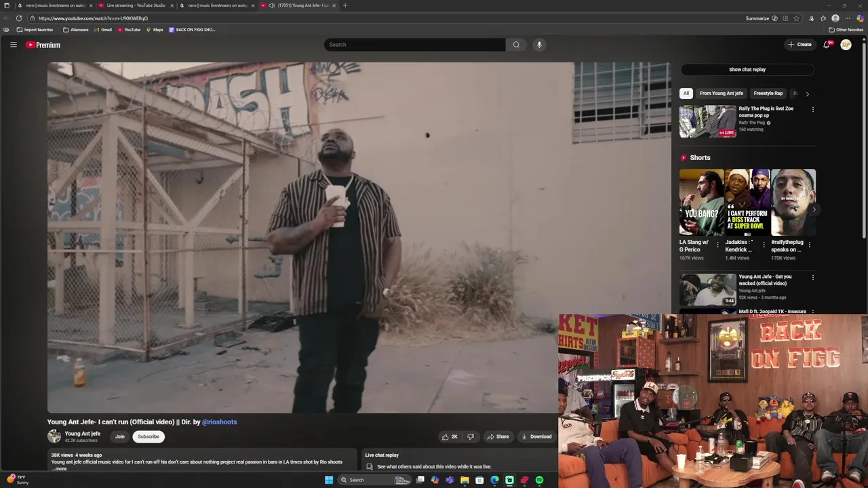Open YouTube notifications bell

[827, 45]
